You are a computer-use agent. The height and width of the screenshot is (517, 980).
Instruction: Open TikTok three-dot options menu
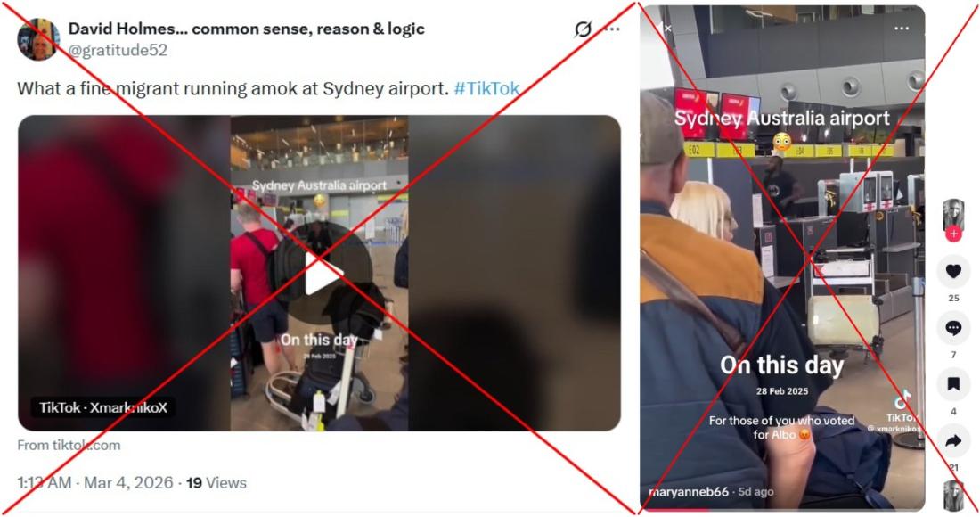[902, 29]
